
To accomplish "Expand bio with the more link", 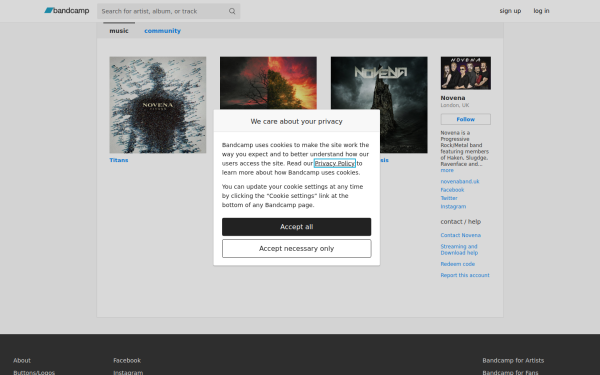I will point(447,170).
